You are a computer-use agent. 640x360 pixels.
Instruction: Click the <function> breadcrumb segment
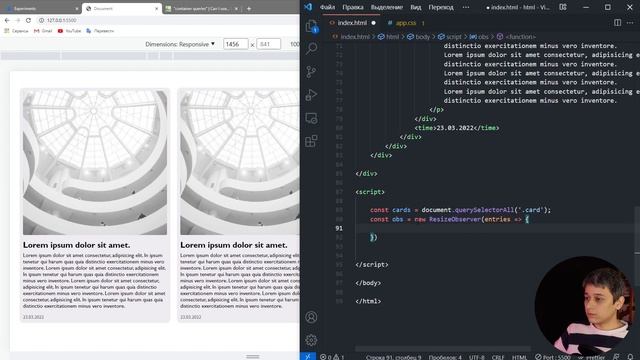(516, 37)
